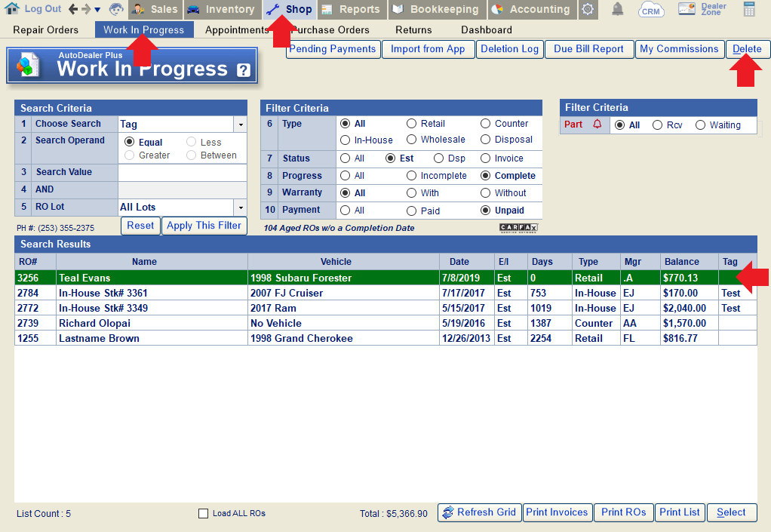The height and width of the screenshot is (532, 771).
Task: Toggle the Load ALL ROs checkbox
Action: pos(203,514)
